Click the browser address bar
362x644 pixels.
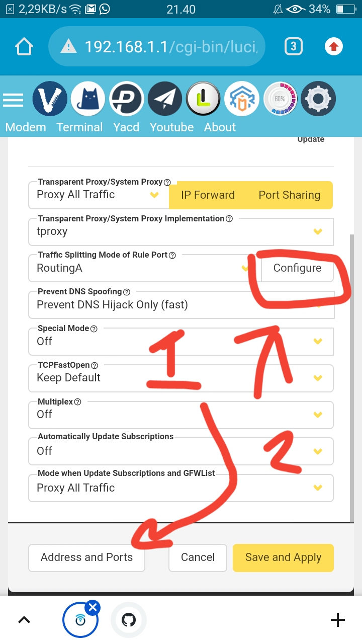tap(157, 47)
